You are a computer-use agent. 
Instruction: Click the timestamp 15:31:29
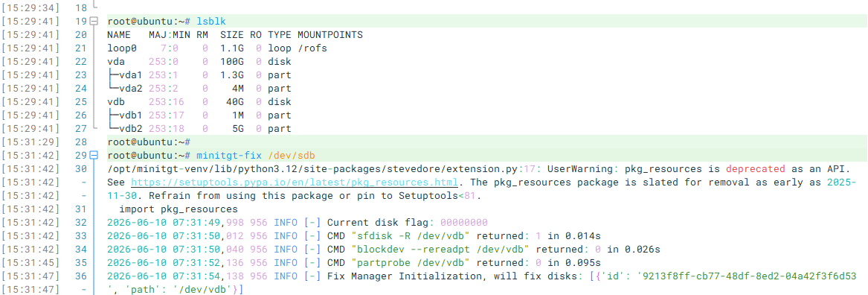pyautogui.click(x=31, y=142)
